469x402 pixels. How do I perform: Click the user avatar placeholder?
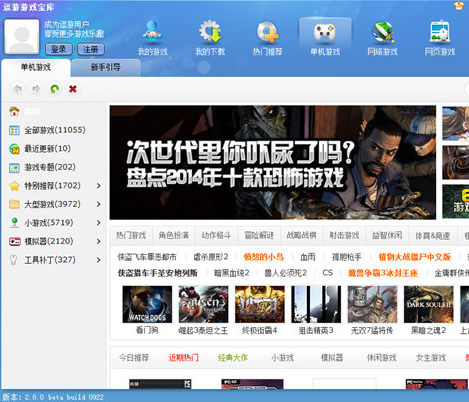point(22,37)
